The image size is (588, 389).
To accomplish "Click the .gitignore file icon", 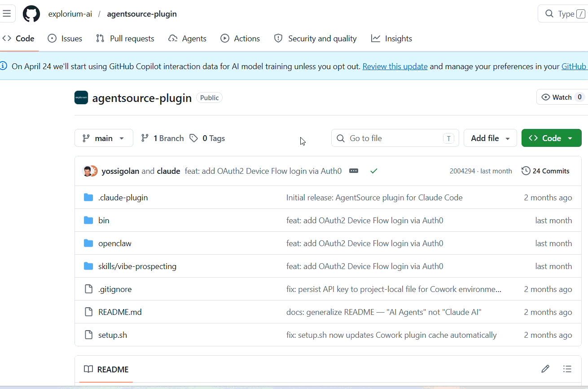I will [x=88, y=289].
